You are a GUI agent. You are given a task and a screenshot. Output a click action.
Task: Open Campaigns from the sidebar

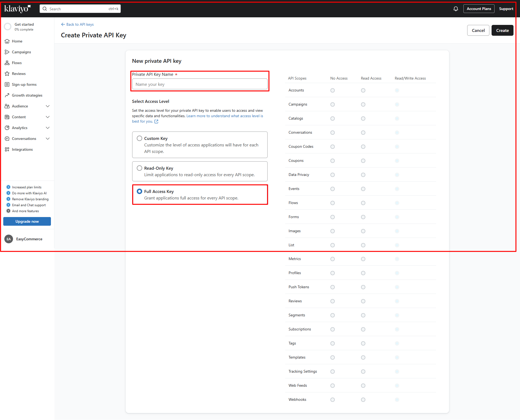(21, 52)
